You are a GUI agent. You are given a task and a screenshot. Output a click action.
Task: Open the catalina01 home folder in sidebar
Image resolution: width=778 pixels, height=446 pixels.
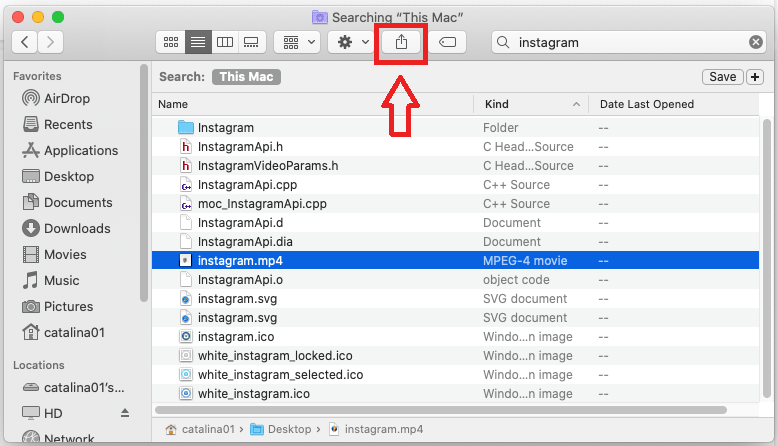[x=64, y=332]
